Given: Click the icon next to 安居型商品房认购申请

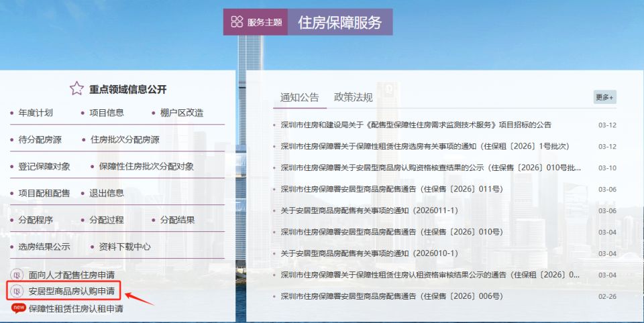Looking at the screenshot, I should click(x=17, y=292).
